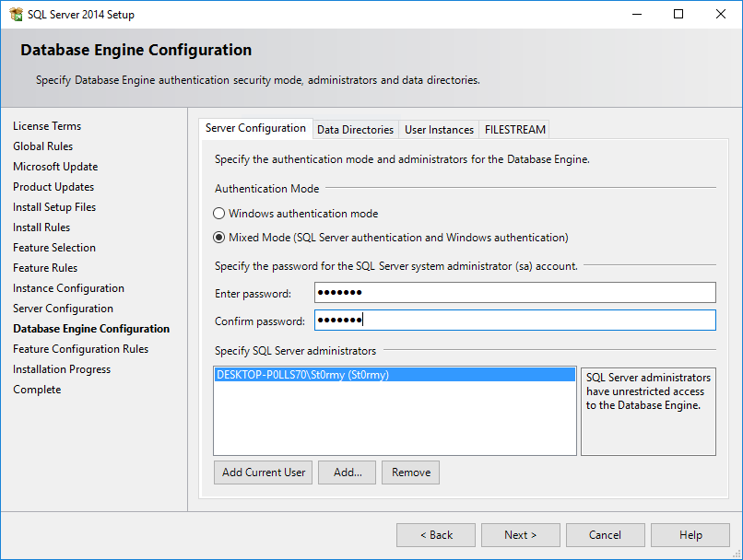This screenshot has height=560, width=743.
Task: Cancel the SQL Server setup
Action: pos(605,535)
